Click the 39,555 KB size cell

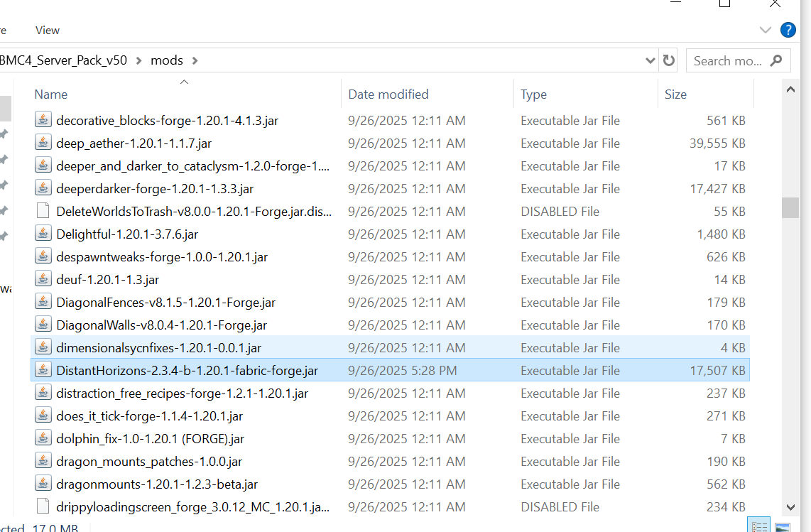click(x=717, y=143)
